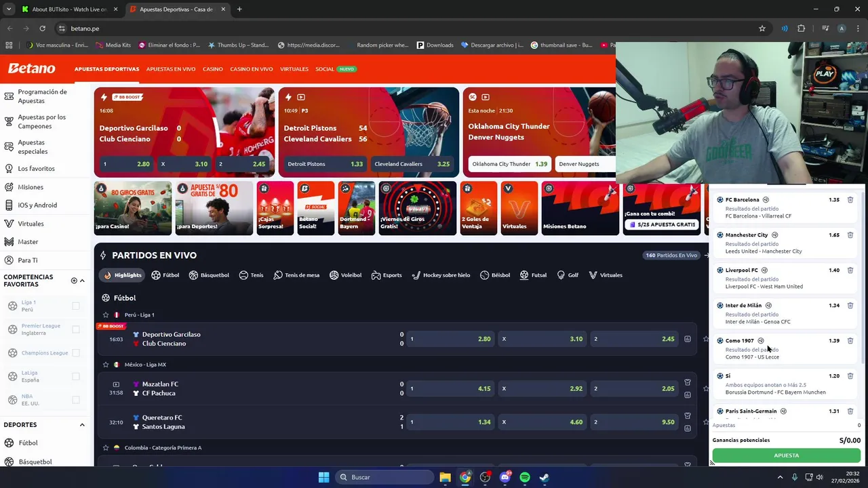Open 160 Partidos En Vivo link
This screenshot has height=488, width=868.
tap(671, 256)
